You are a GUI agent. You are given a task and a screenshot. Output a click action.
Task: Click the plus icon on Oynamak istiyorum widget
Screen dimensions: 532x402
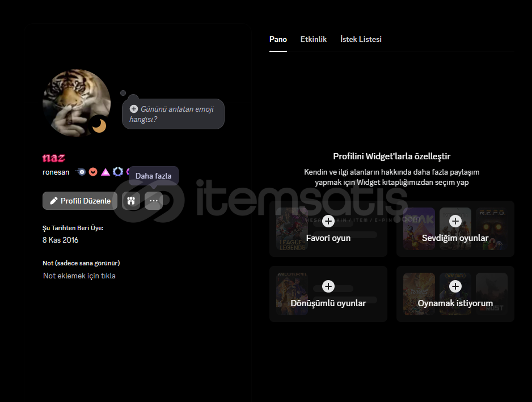455,286
